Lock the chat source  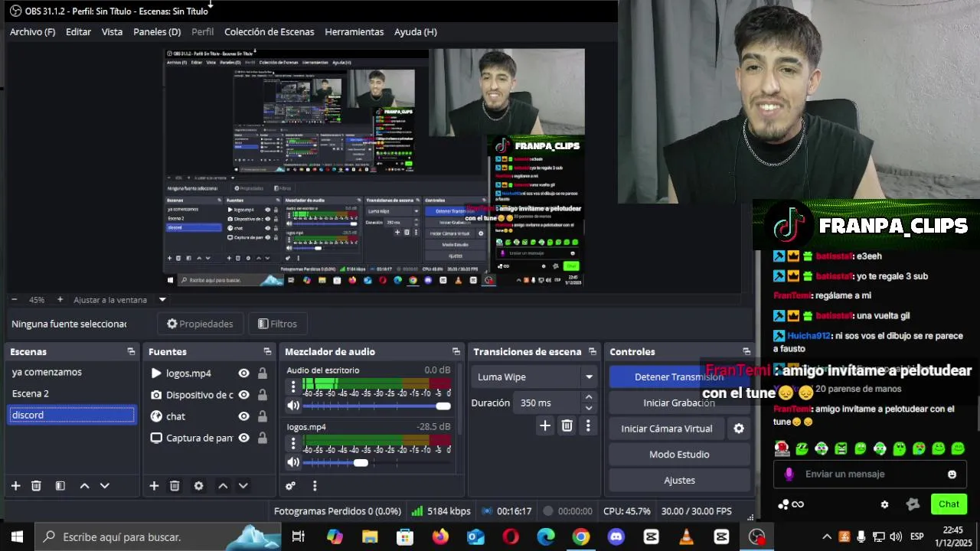[x=262, y=416]
